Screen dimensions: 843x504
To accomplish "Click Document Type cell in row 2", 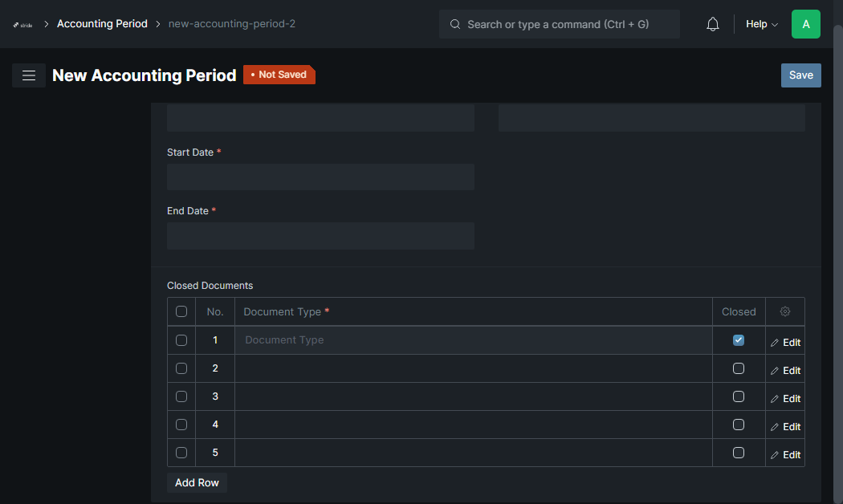I will click(474, 368).
